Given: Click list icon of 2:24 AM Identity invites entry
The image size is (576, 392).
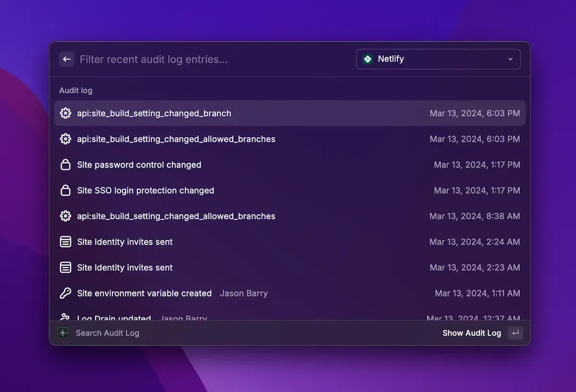Looking at the screenshot, I should tap(65, 242).
